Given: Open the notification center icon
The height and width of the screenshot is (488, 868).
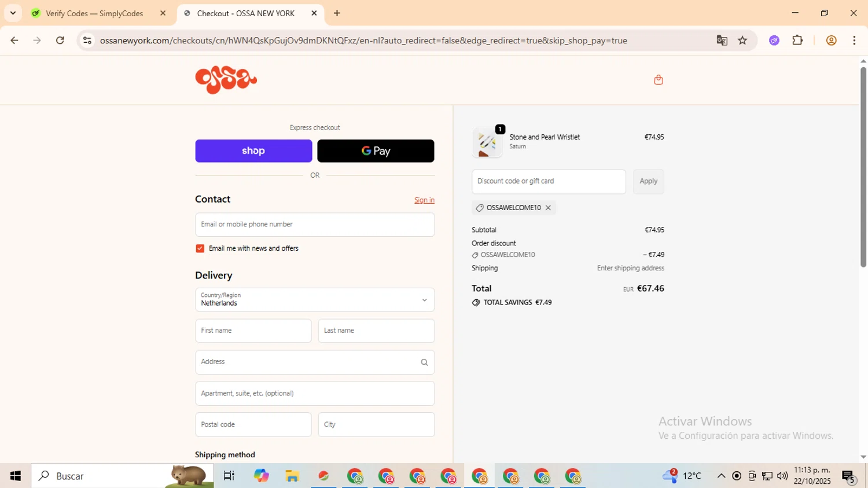Looking at the screenshot, I should point(849,477).
